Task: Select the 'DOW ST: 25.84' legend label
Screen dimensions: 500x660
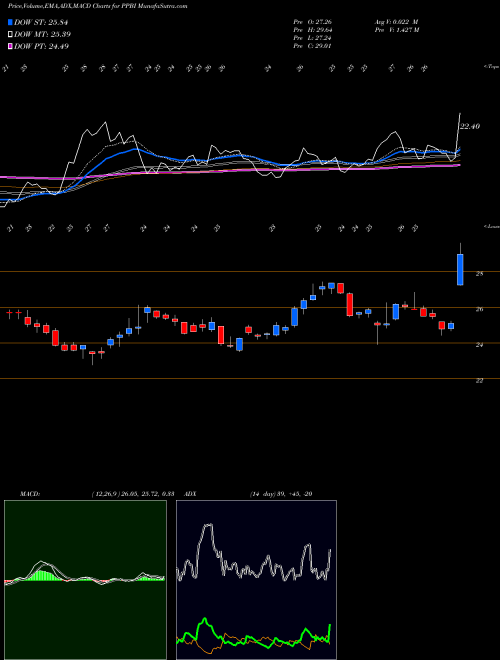Action: [41, 22]
